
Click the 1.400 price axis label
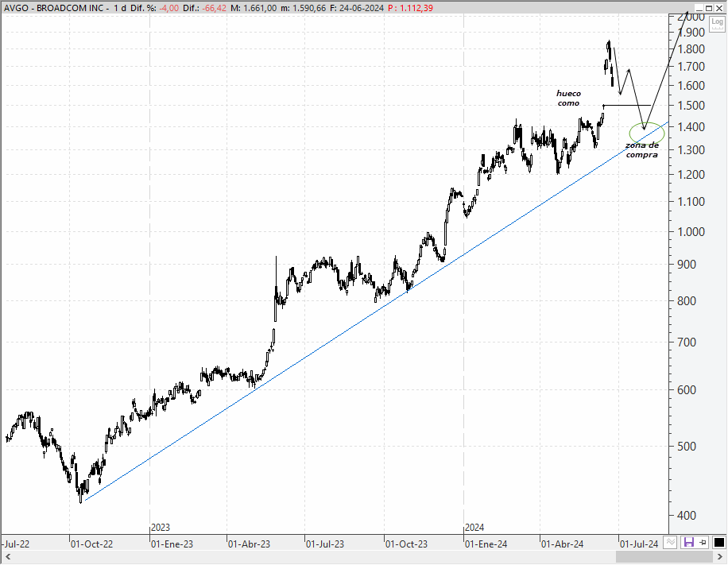point(691,126)
